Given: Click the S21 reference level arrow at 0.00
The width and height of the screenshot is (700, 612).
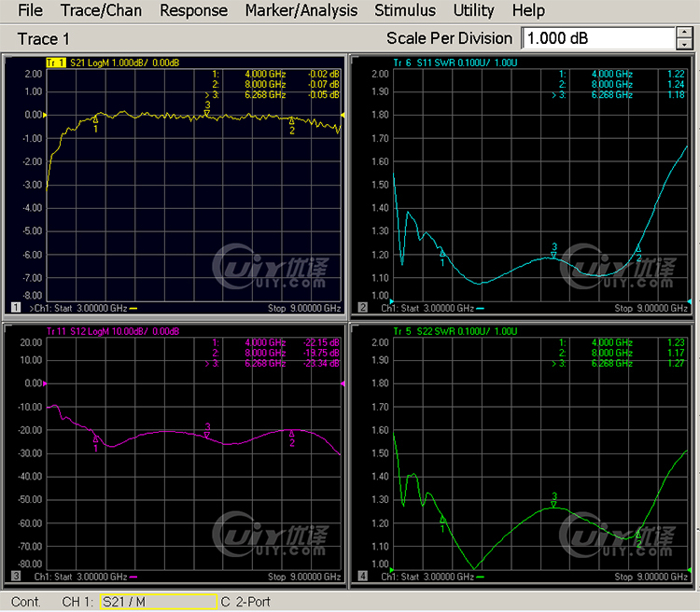Looking at the screenshot, I should click(45, 115).
